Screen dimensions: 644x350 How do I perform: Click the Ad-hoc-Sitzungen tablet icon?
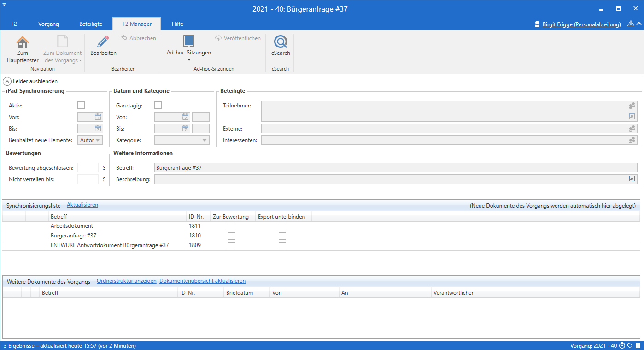[x=189, y=41]
